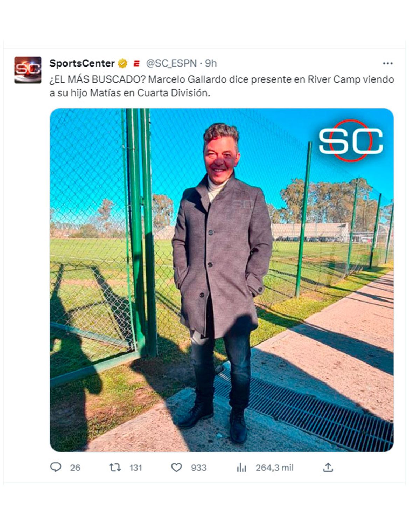
Task: Open the reply speech bubble icon
Action: click(x=56, y=467)
